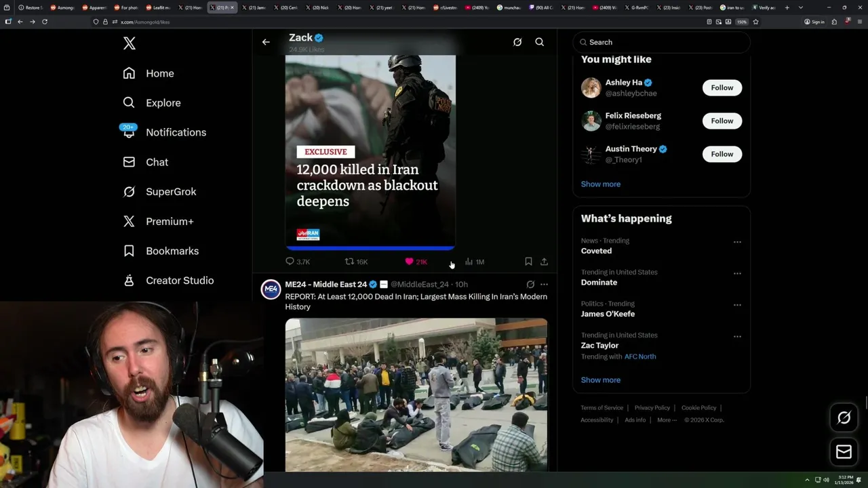Show more suggestions under You might like
This screenshot has width=868, height=488.
pos(600,184)
